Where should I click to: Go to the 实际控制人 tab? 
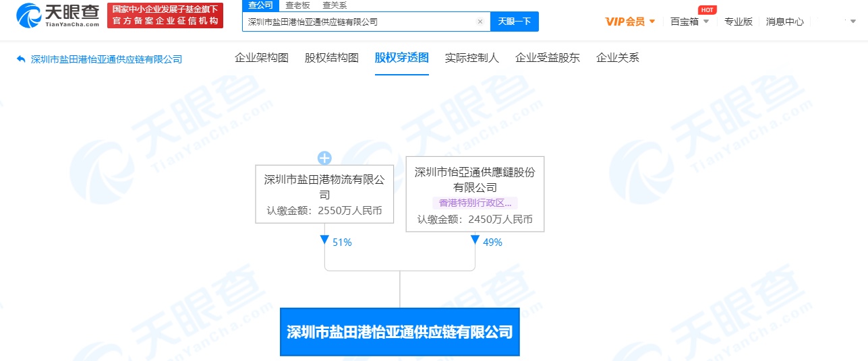pos(472,58)
